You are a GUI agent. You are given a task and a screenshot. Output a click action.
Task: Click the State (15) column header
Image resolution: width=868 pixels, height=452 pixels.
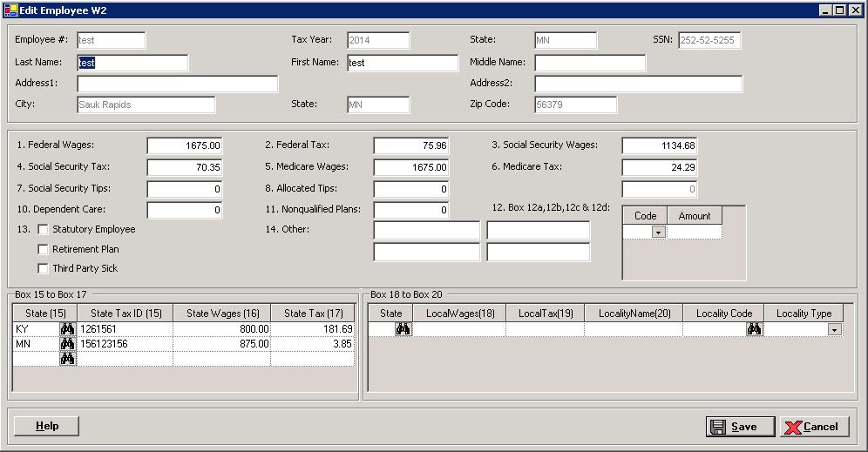[44, 314]
